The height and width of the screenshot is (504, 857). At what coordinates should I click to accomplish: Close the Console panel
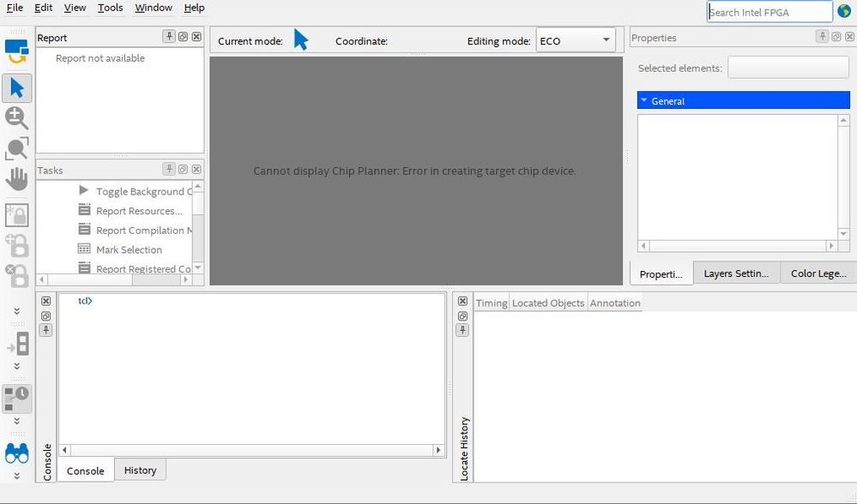tap(46, 302)
